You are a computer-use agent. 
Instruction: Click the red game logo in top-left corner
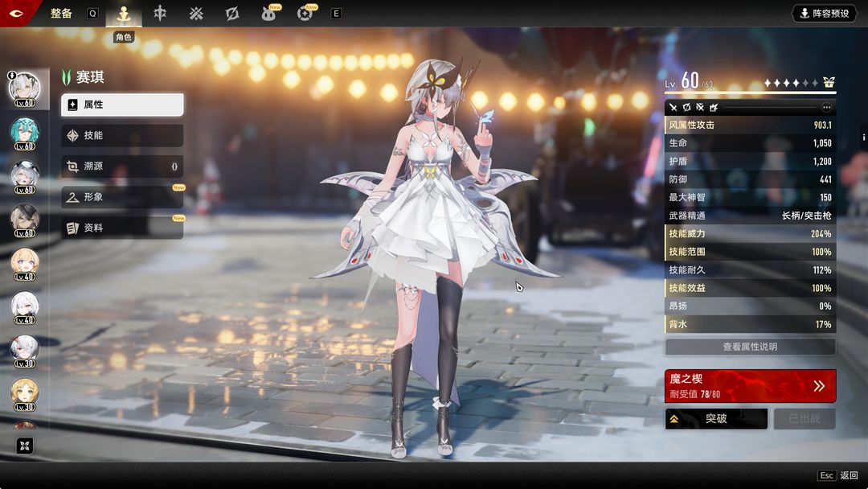(16, 13)
